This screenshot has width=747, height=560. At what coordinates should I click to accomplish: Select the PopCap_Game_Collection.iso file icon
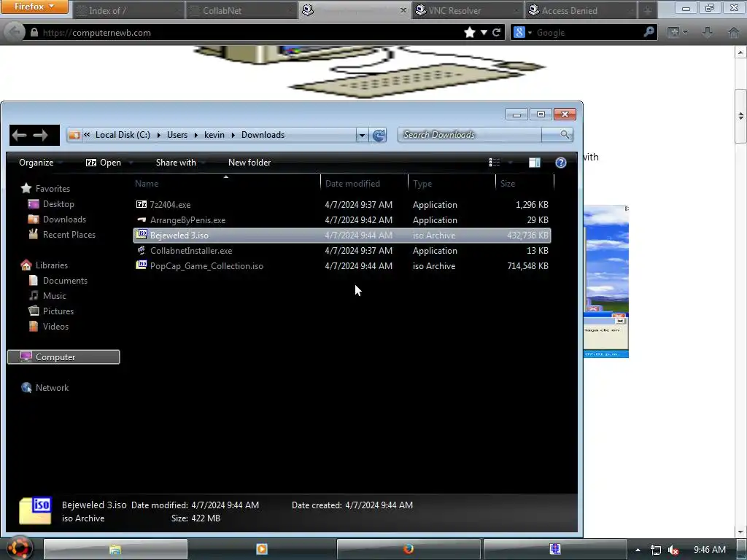[x=142, y=265]
